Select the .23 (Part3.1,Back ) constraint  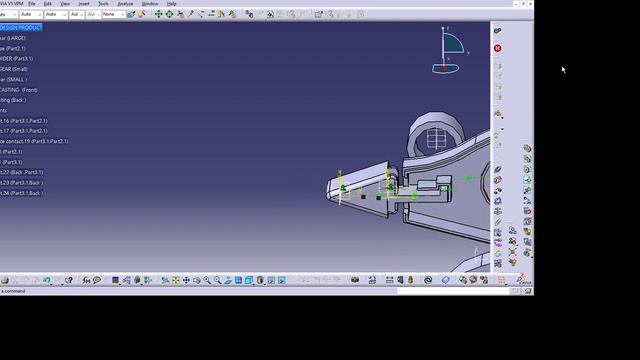tap(22, 183)
